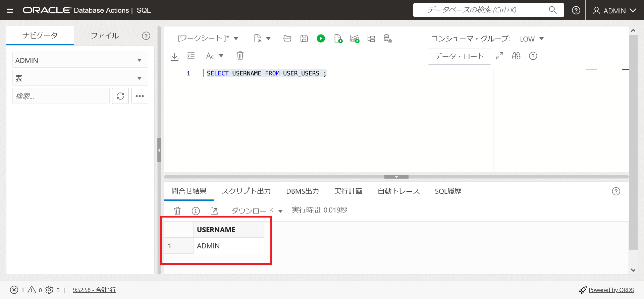Open the new file dropdown arrow

tap(268, 39)
